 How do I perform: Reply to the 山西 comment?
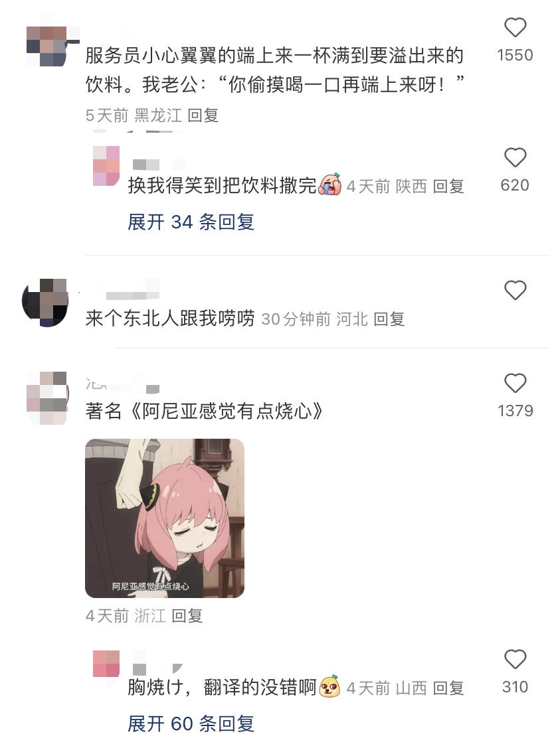click(448, 688)
